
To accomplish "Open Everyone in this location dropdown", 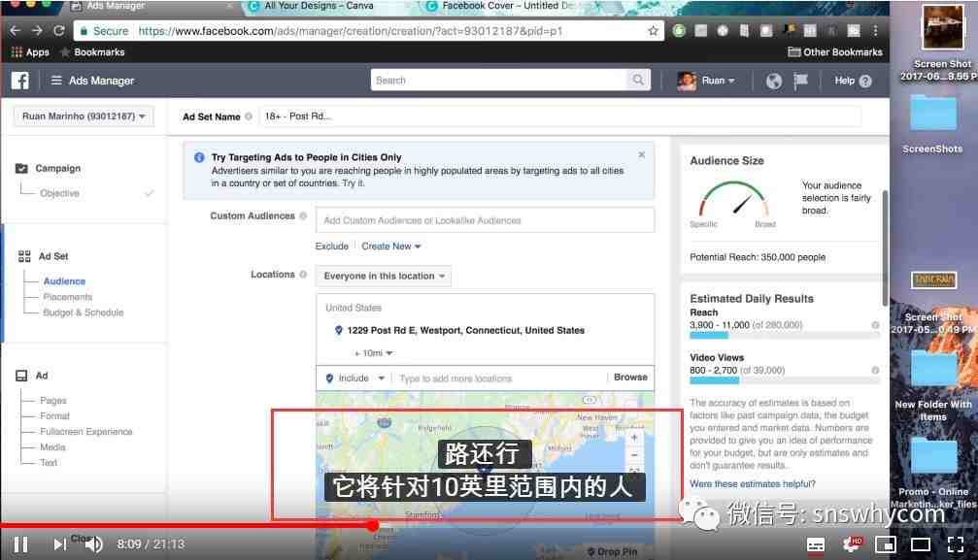I will (383, 277).
